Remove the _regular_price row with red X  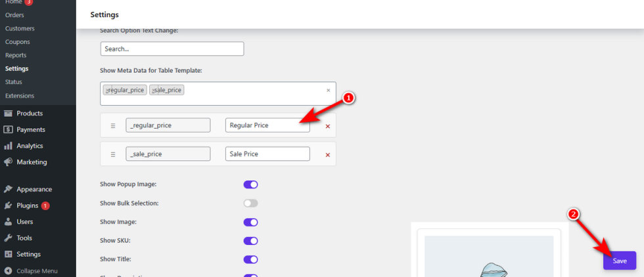[328, 127]
